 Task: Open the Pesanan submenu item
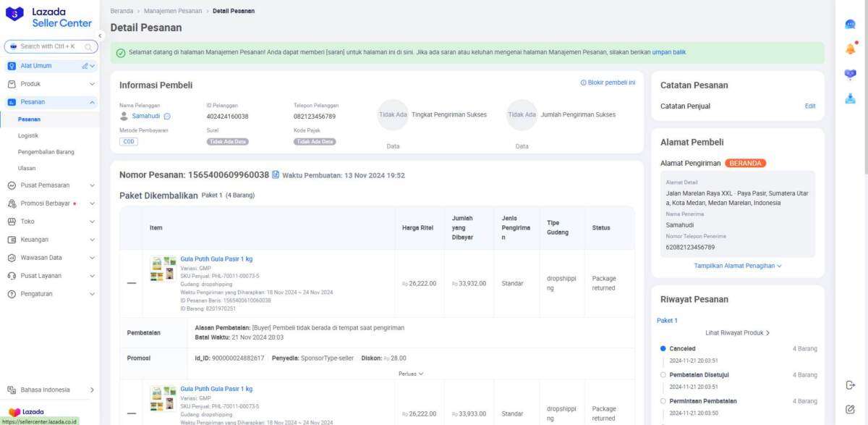coord(29,119)
